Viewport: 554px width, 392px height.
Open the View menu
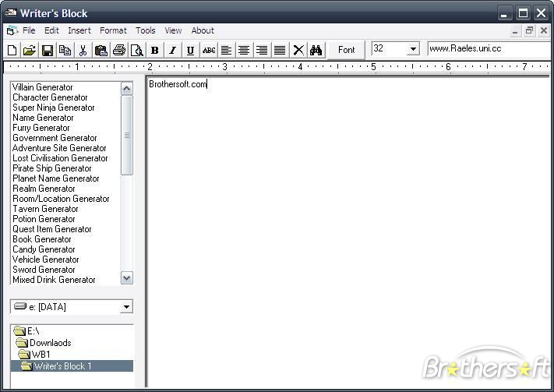point(173,30)
